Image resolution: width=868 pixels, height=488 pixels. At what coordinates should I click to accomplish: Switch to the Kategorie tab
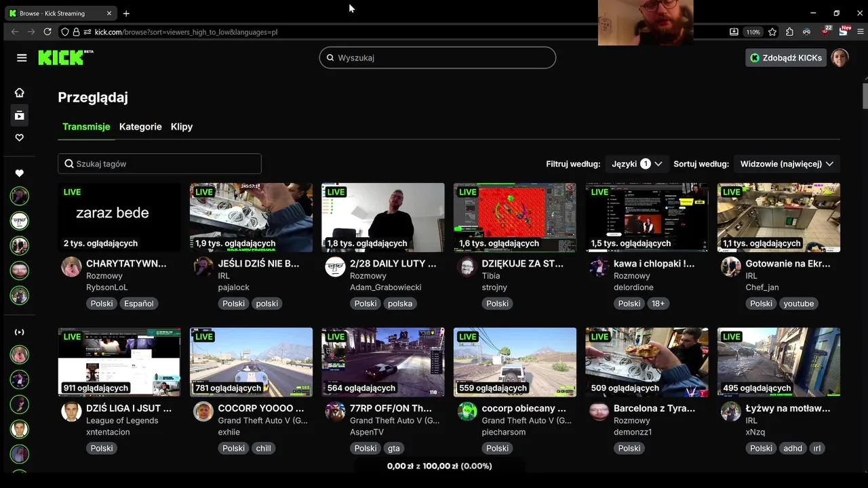(140, 127)
